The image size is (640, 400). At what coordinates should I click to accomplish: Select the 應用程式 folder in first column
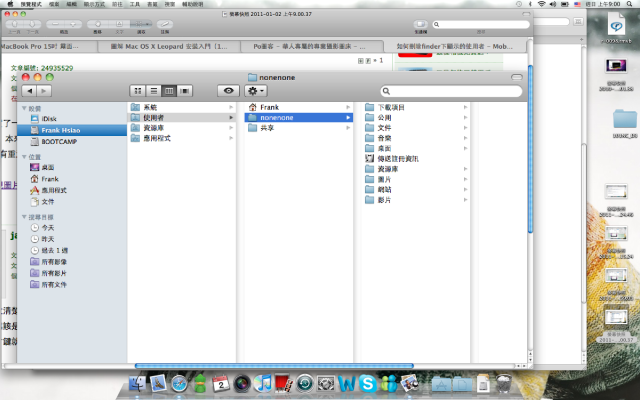(x=182, y=138)
